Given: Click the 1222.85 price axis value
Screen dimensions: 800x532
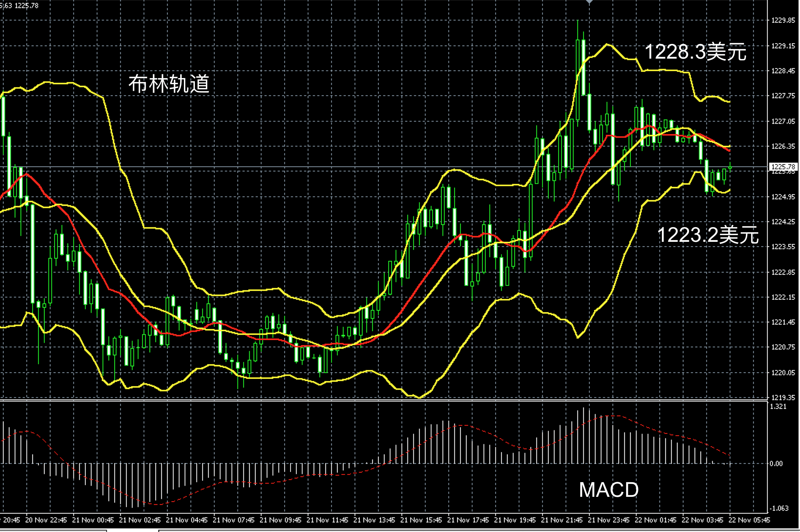Looking at the screenshot, I should tap(783, 272).
